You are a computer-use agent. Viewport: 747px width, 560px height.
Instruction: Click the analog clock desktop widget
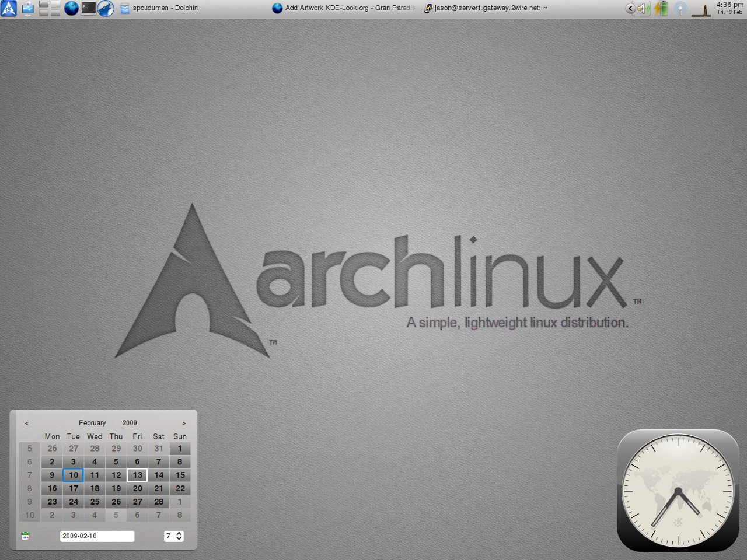tap(678, 490)
